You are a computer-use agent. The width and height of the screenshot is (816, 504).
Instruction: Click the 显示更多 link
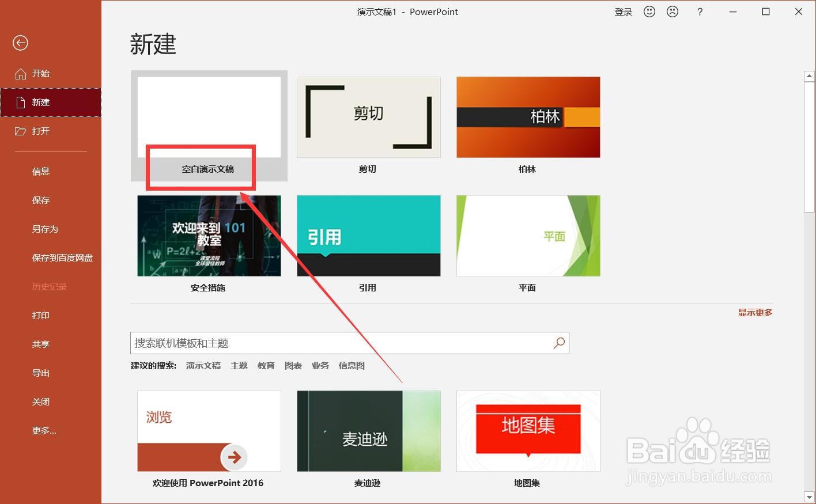pyautogui.click(x=755, y=313)
